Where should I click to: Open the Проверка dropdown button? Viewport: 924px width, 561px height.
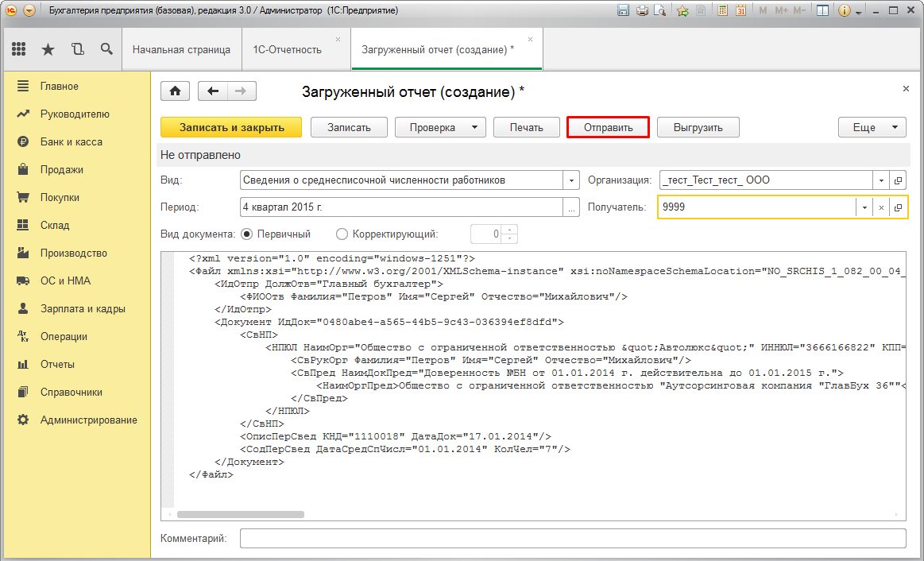(440, 127)
